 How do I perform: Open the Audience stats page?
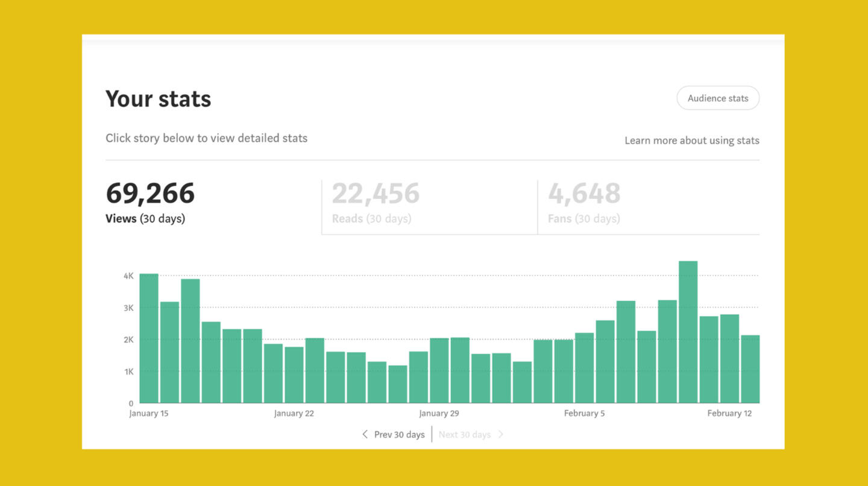point(717,98)
